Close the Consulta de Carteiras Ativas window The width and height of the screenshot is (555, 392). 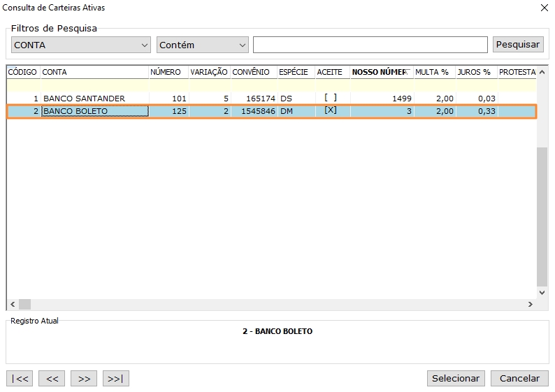545,8
